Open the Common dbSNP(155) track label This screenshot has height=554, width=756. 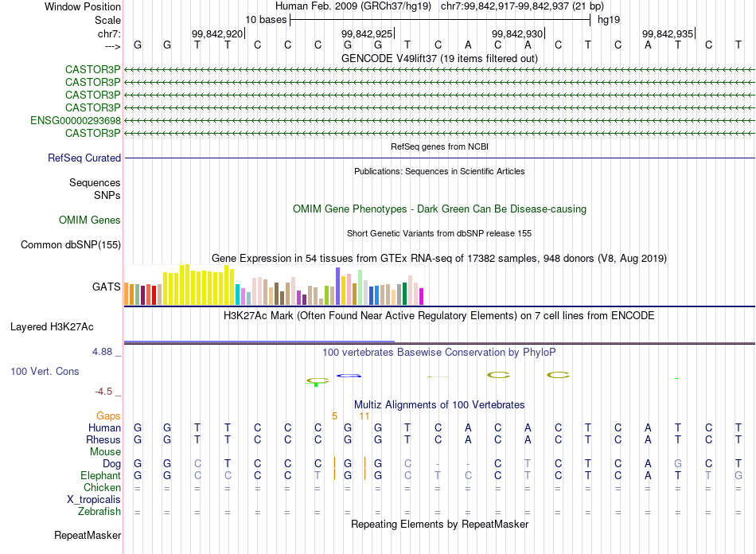pos(71,245)
